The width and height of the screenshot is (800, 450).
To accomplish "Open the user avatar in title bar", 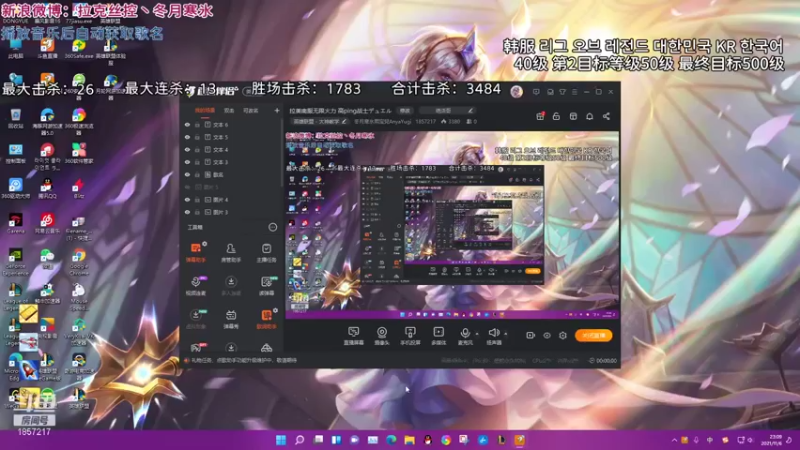I will (x=516, y=91).
